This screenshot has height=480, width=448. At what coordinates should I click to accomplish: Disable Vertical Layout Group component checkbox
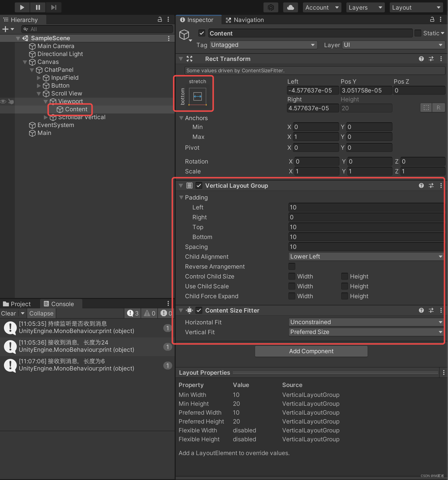(x=199, y=185)
